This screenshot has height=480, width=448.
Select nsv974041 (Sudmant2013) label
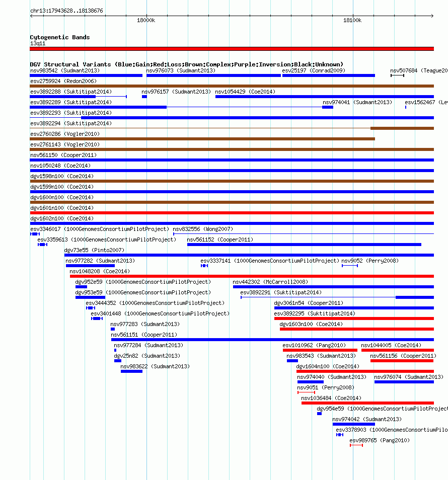point(357,102)
